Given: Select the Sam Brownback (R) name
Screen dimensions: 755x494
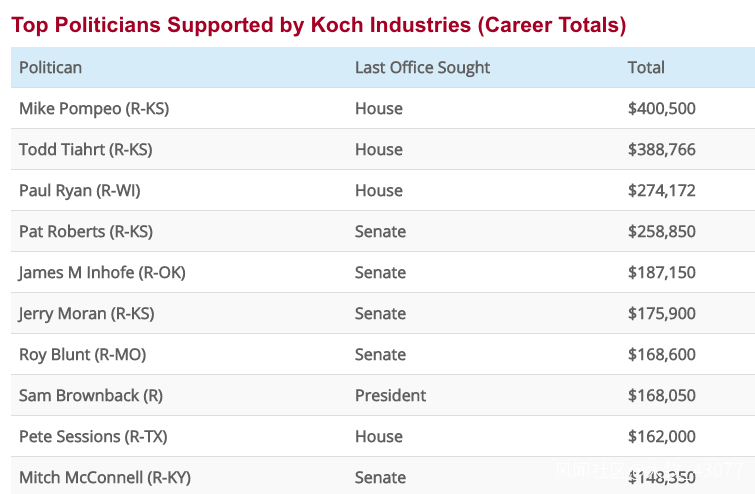Looking at the screenshot, I should point(91,395).
